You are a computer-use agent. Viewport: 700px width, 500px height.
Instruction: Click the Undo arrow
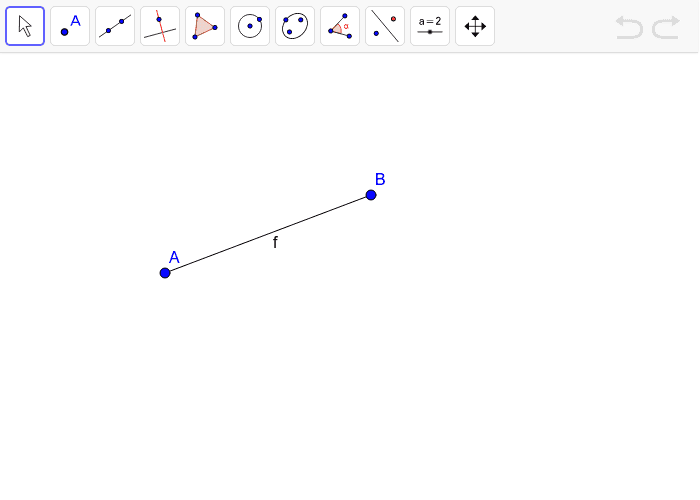[x=629, y=27]
